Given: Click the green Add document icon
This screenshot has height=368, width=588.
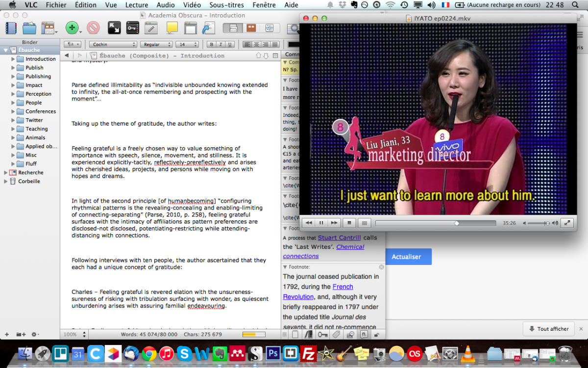Looking at the screenshot, I should pyautogui.click(x=72, y=28).
